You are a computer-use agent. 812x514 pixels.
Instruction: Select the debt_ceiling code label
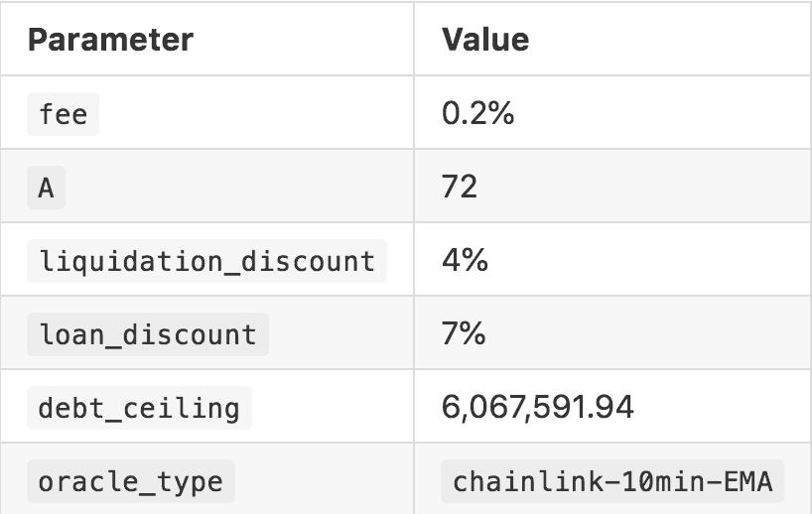coord(139,408)
